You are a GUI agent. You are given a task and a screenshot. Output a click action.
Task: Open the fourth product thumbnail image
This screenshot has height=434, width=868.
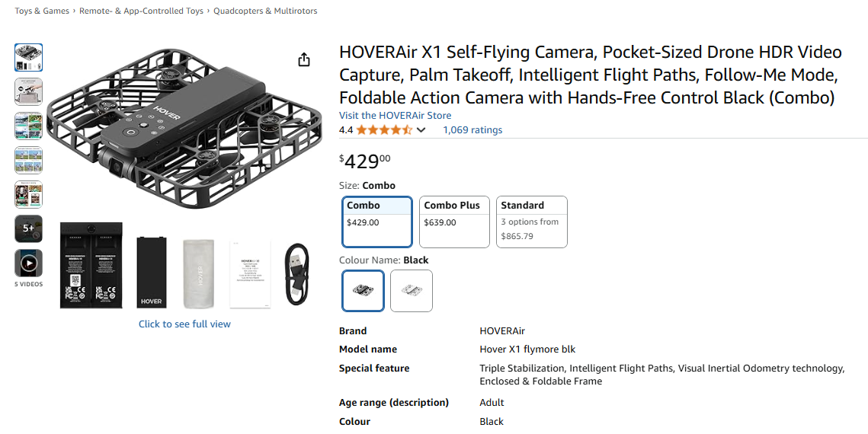(x=28, y=160)
